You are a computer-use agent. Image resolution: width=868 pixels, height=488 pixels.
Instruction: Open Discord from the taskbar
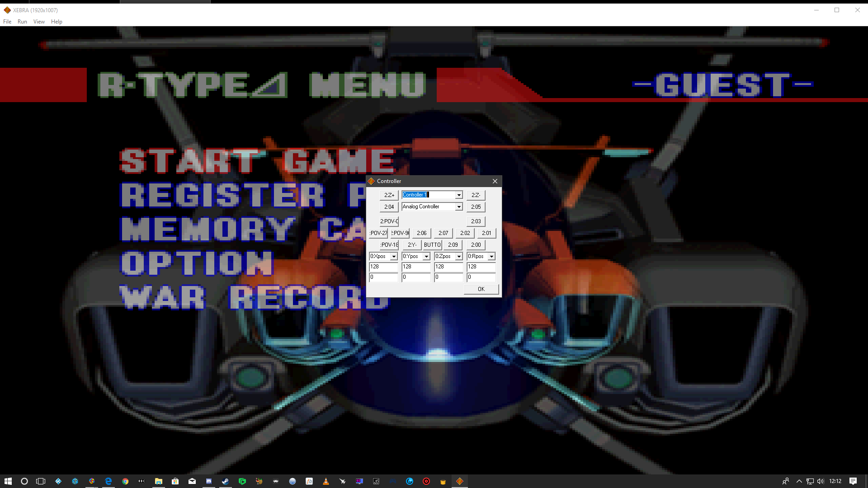coord(209,481)
